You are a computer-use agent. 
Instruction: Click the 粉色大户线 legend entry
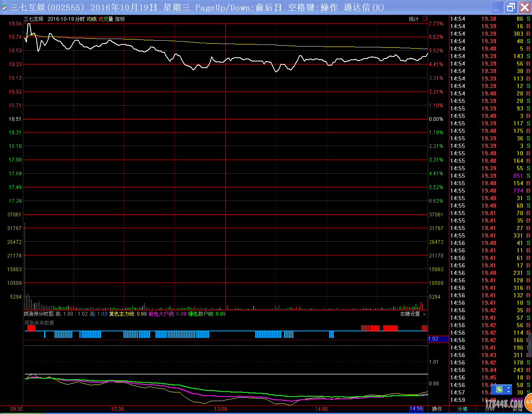click(167, 314)
